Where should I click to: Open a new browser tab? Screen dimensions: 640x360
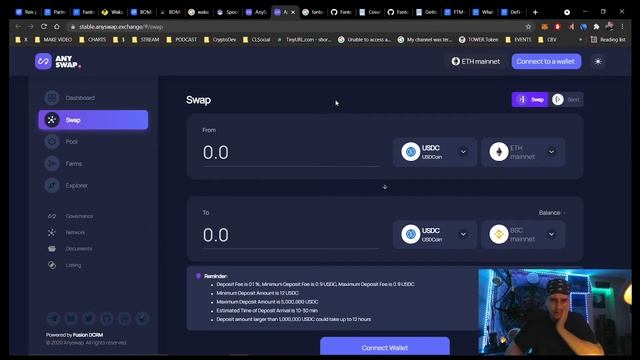pyautogui.click(x=535, y=12)
